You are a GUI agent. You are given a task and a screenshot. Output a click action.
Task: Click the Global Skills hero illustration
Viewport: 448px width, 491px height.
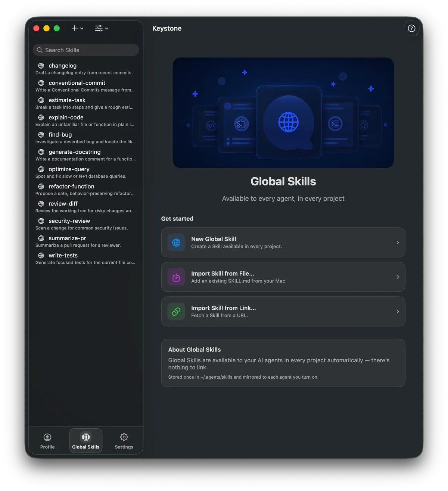[x=283, y=113]
